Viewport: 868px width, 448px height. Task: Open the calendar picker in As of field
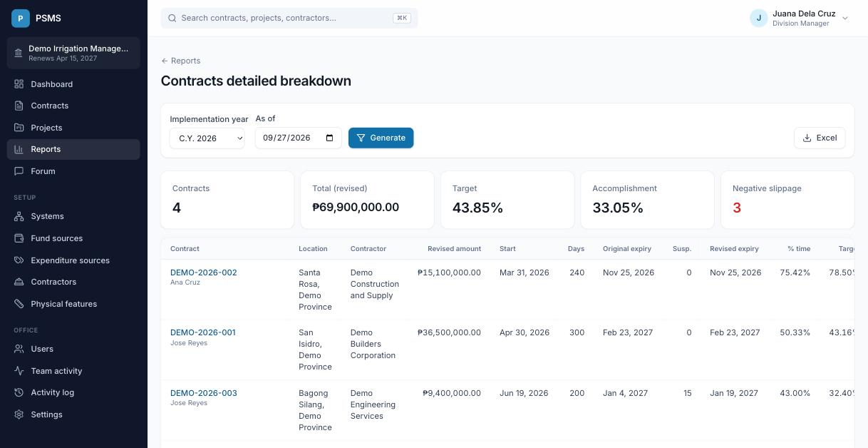click(329, 138)
